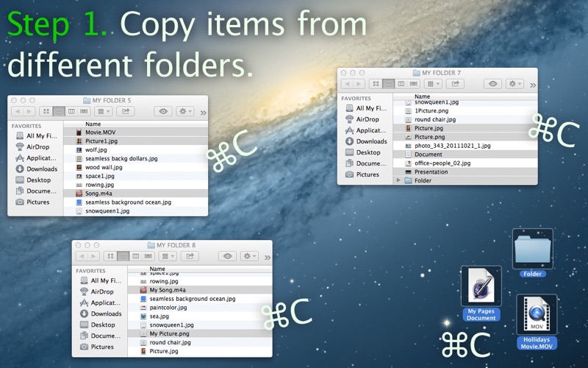Viewport: 588px width, 368px height.
Task: Open Action gear menu in MY FOLDER 8 window
Action: coord(250,256)
